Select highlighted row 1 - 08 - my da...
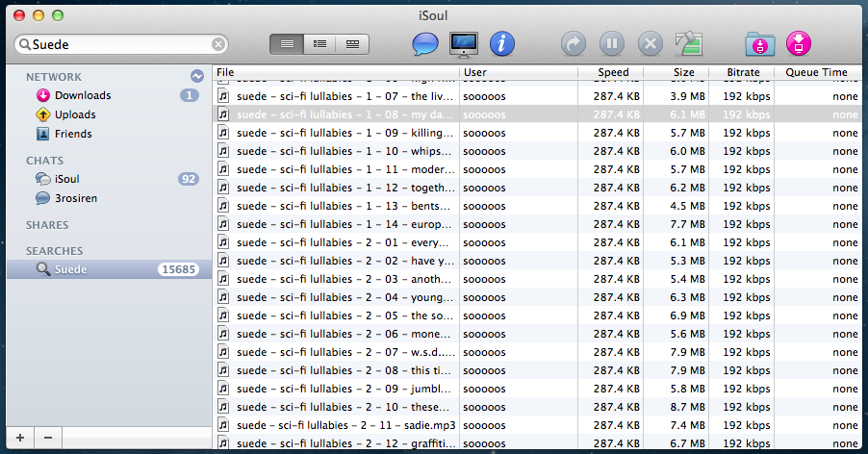The image size is (868, 454). [x=536, y=114]
